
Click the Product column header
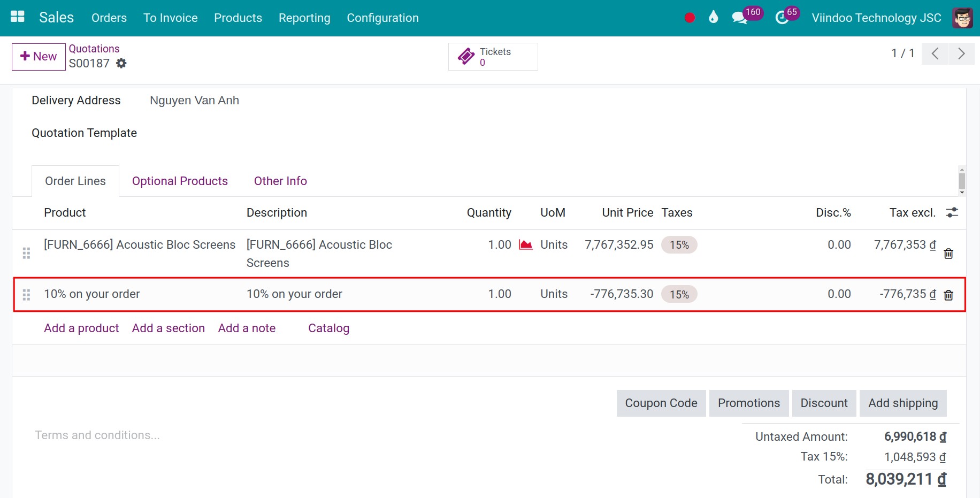(65, 212)
